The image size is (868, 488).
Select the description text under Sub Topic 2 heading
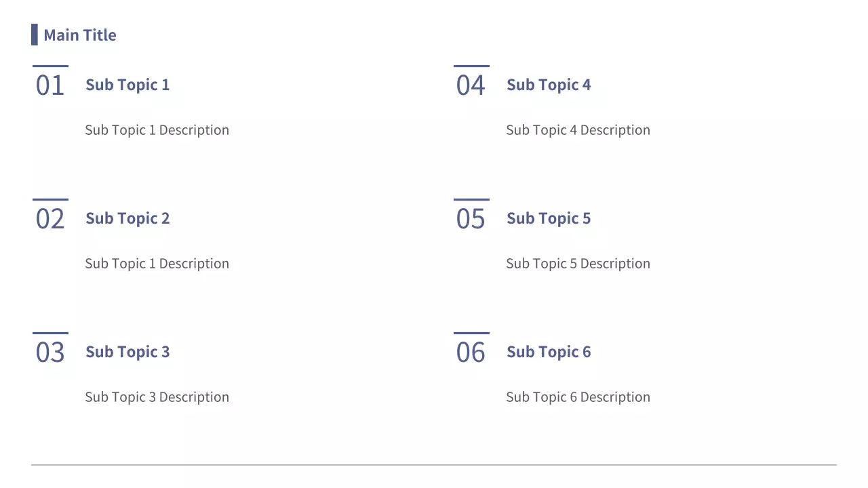[x=157, y=264]
